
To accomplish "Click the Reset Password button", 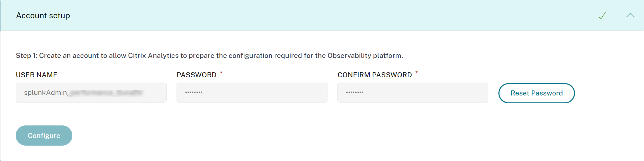I will click(x=536, y=93).
